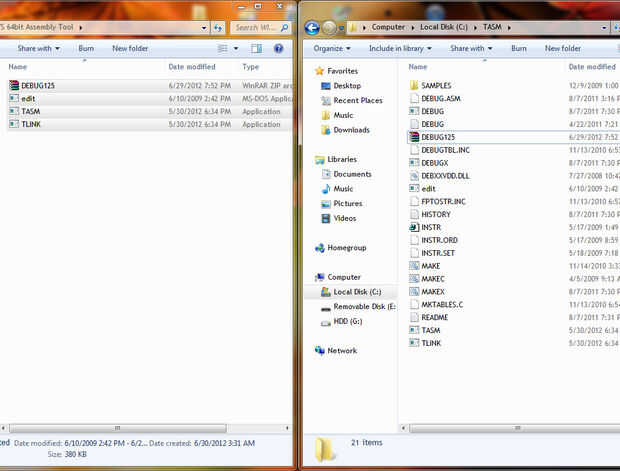This screenshot has width=620, height=471.
Task: Open the Include in library dropdown
Action: pos(400,49)
